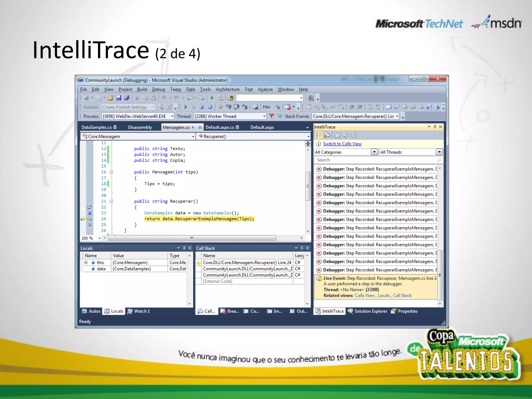Click the Save All icon
Image resolution: width=532 pixels, height=399 pixels.
click(127, 98)
